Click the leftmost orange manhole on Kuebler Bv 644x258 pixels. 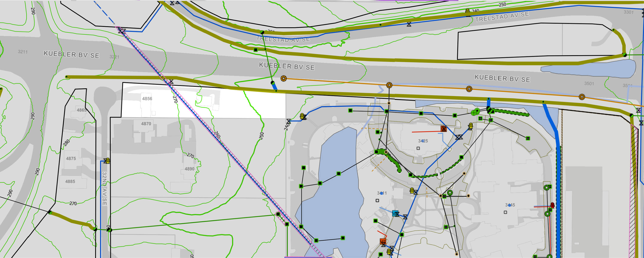pyautogui.click(x=283, y=79)
